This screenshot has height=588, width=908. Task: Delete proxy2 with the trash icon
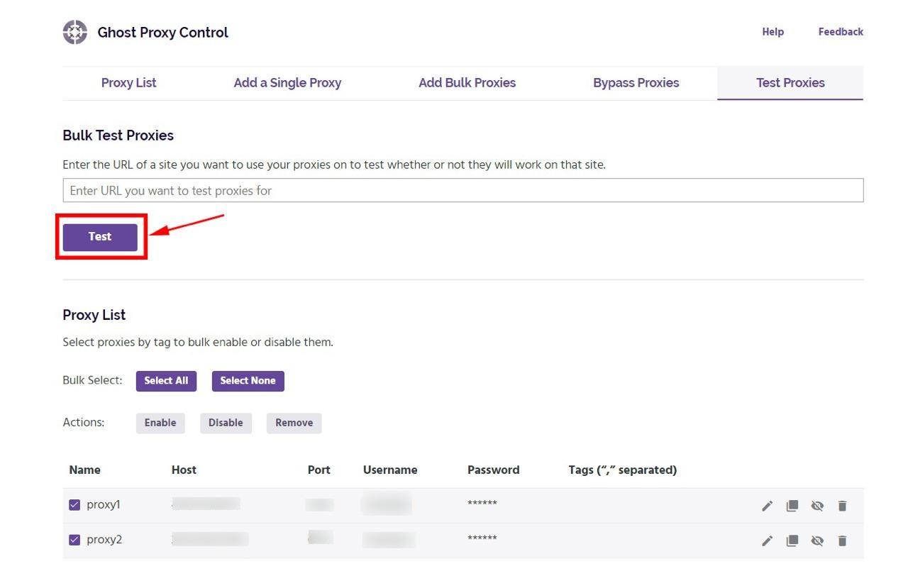842,540
